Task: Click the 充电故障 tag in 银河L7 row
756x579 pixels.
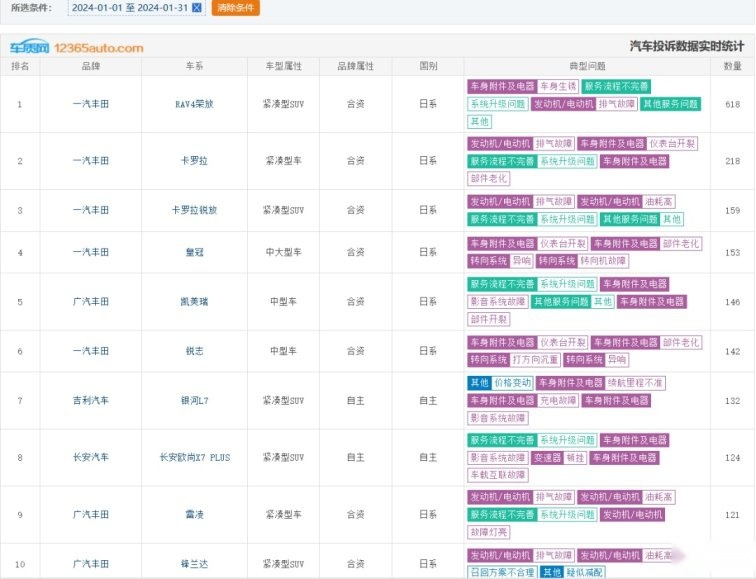Action: (558, 401)
